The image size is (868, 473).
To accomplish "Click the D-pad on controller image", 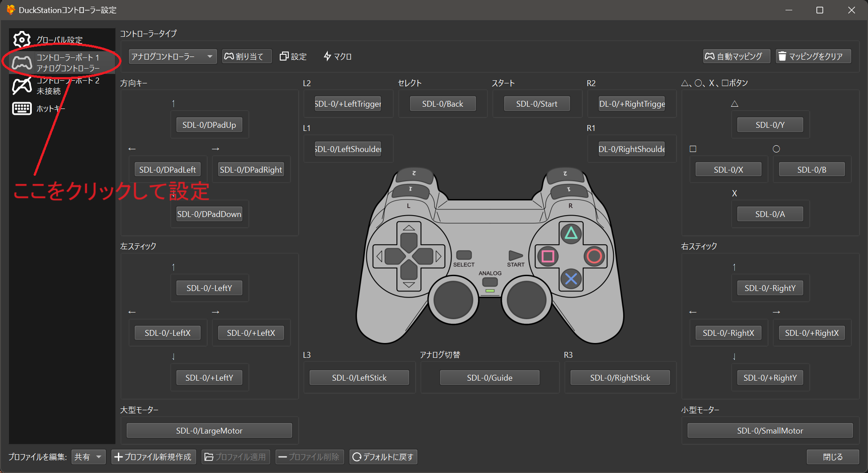I will [408, 256].
